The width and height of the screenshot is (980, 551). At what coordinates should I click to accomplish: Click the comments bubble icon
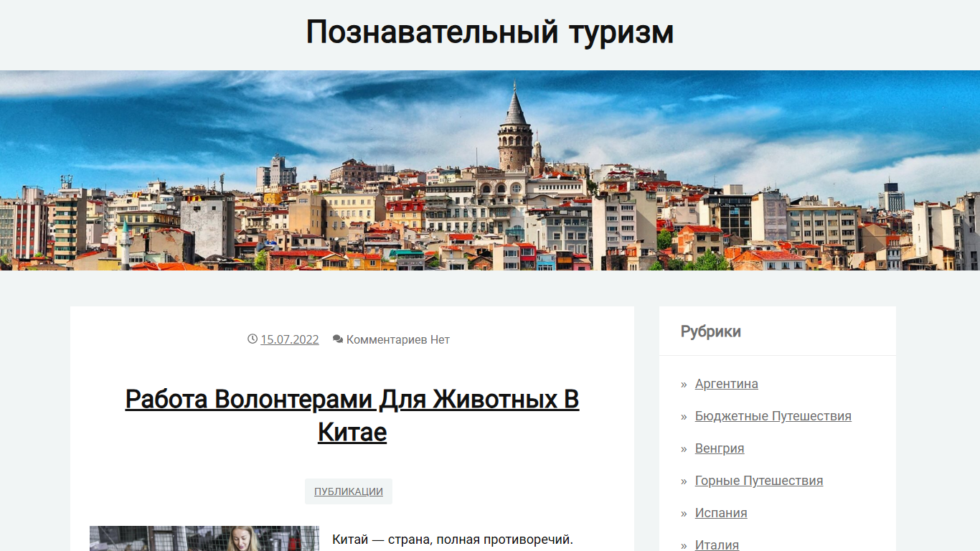click(x=338, y=339)
